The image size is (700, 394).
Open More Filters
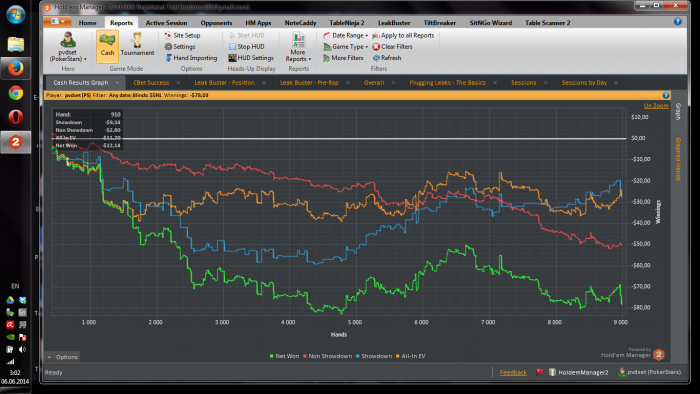343,58
